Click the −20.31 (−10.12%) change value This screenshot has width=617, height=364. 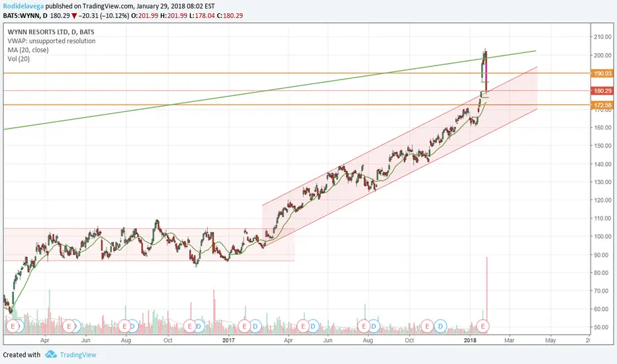(x=103, y=16)
